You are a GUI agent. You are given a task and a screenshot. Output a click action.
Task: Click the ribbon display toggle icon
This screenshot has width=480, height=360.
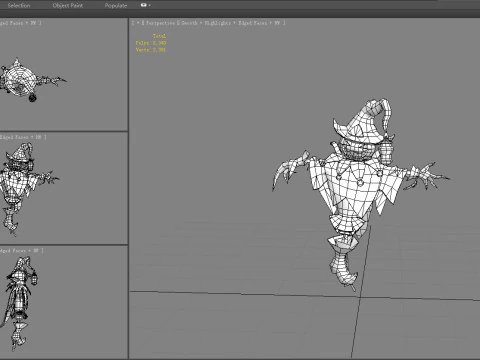[x=144, y=5]
